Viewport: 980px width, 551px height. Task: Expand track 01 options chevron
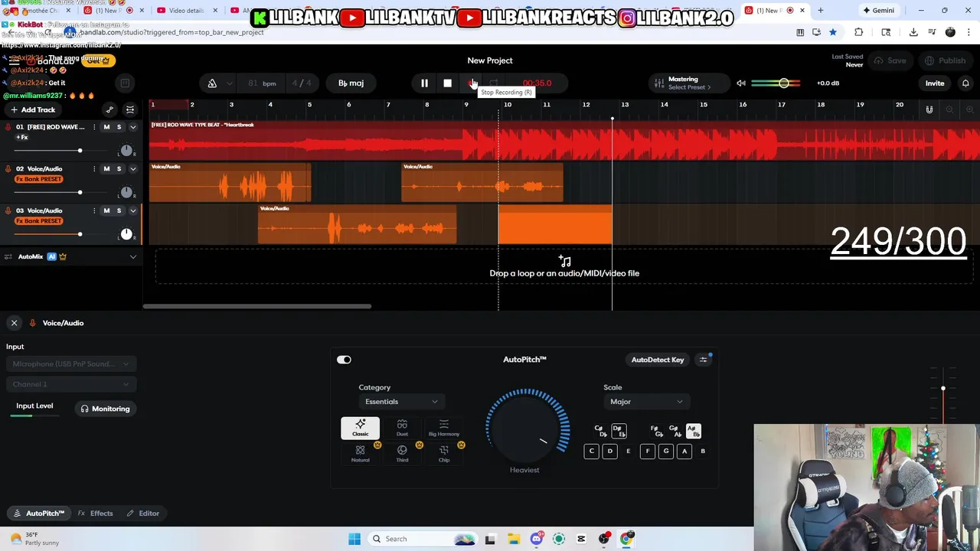click(132, 127)
